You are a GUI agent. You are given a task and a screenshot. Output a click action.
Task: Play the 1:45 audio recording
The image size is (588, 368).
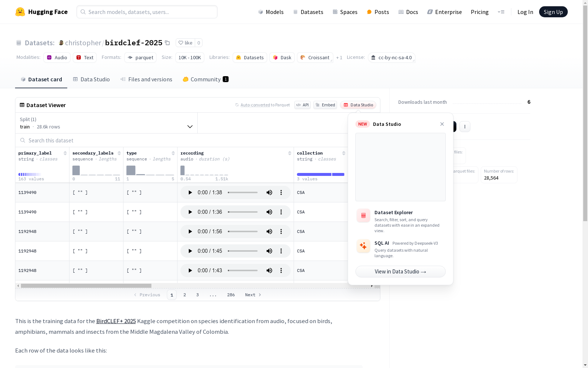(x=190, y=251)
